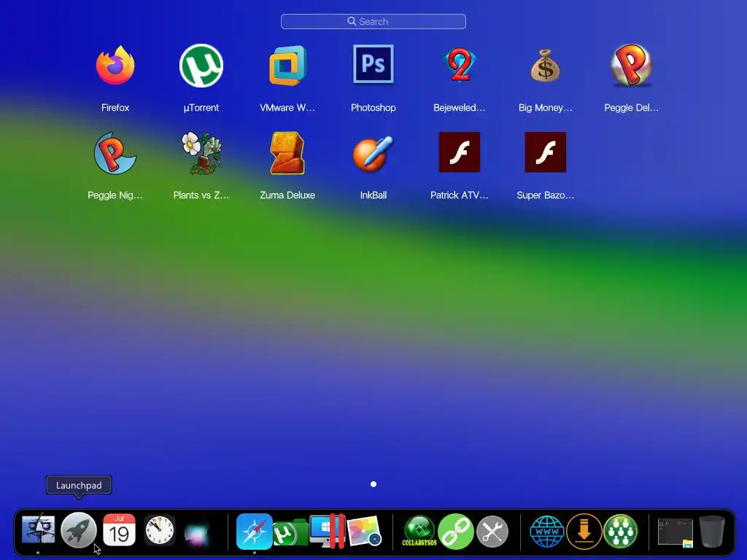Open Super Bazooka Flash game icon
The height and width of the screenshot is (560, 747).
tap(546, 152)
